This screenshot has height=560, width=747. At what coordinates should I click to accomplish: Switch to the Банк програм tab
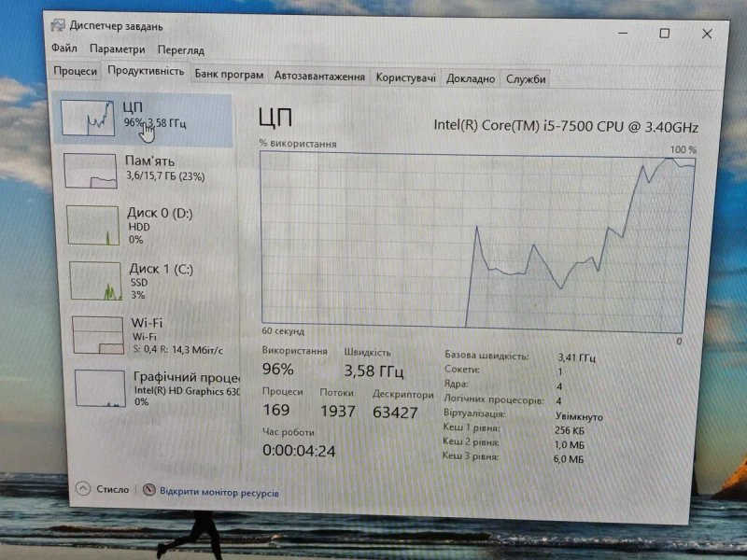point(229,75)
